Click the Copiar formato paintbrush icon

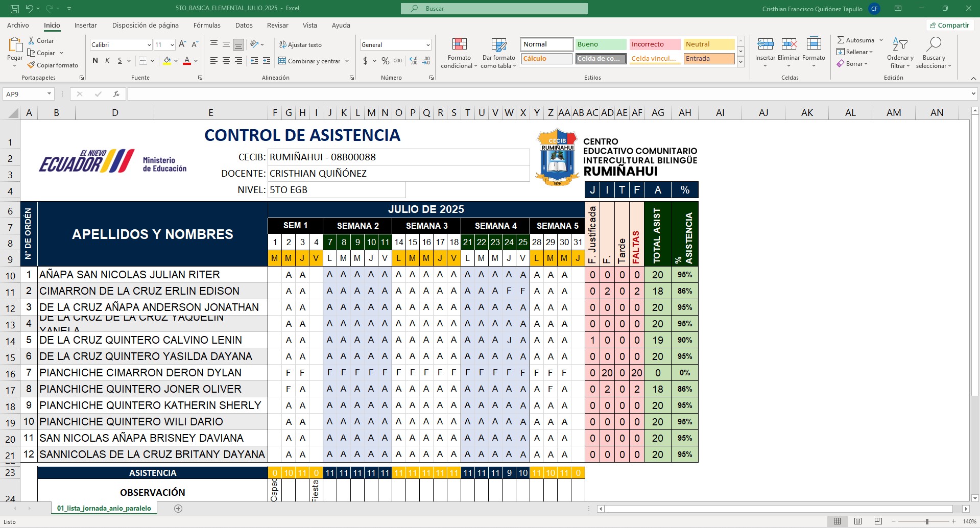pyautogui.click(x=32, y=65)
